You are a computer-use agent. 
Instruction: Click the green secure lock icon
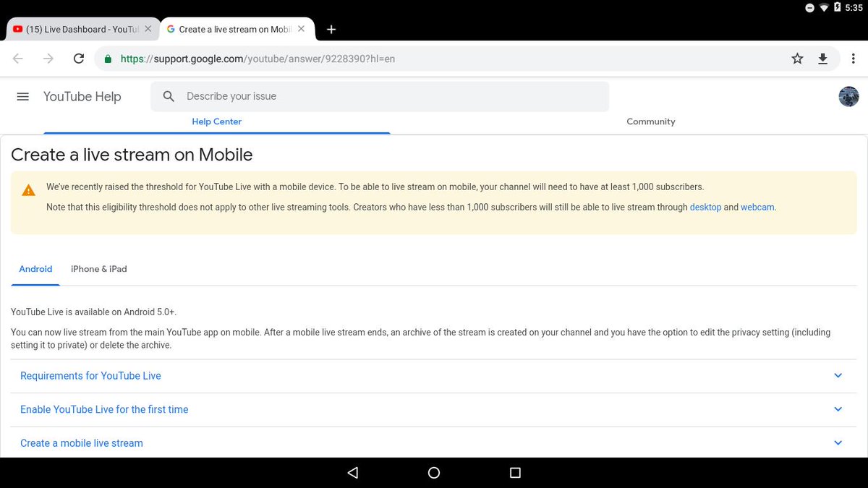(109, 59)
